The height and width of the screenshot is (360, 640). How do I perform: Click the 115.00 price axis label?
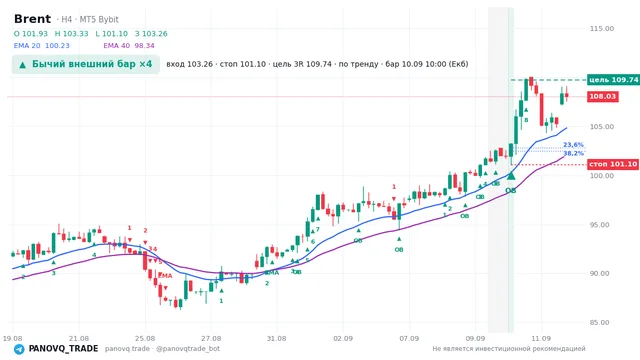[602, 29]
